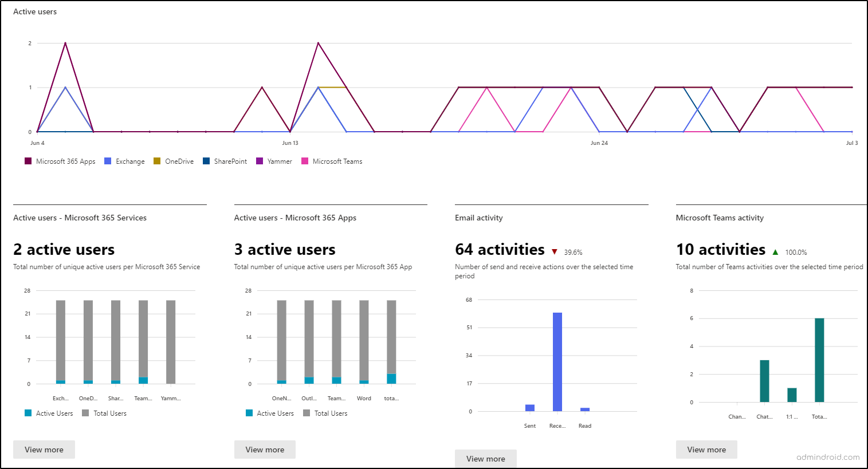Click the Exchange legend color swatch
The height and width of the screenshot is (469, 868).
[108, 161]
